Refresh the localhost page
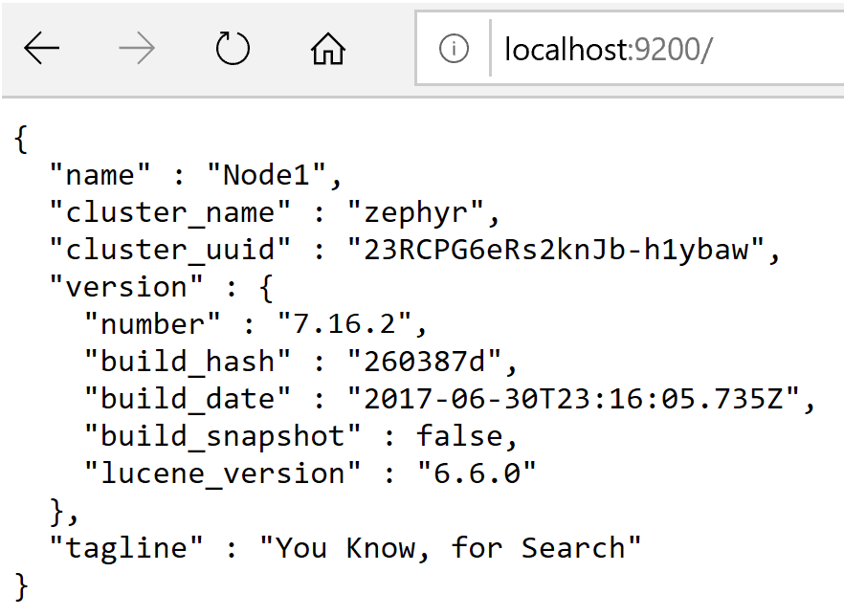 [233, 49]
